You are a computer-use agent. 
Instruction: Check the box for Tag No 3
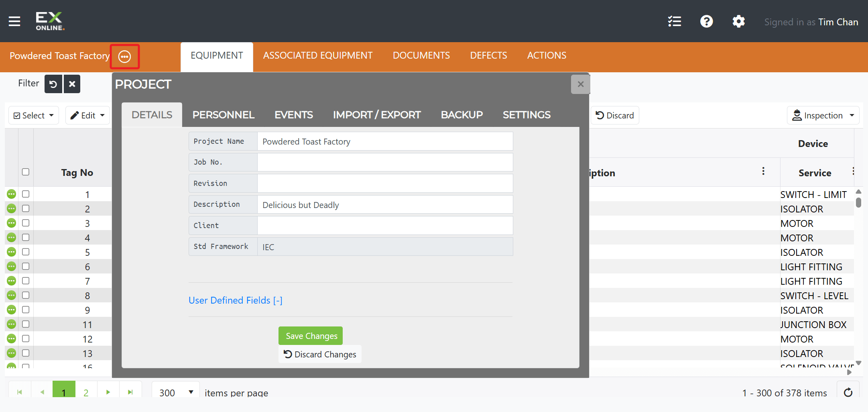click(x=26, y=223)
